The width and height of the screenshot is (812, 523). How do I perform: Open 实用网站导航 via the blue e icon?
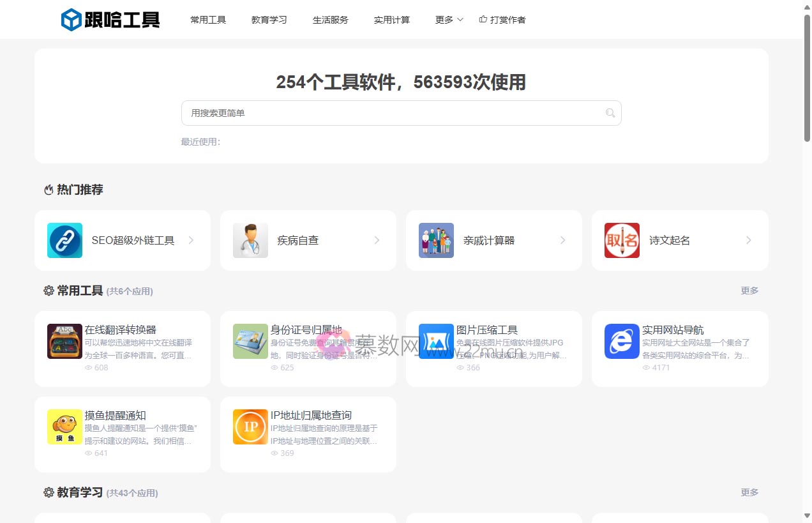[622, 341]
